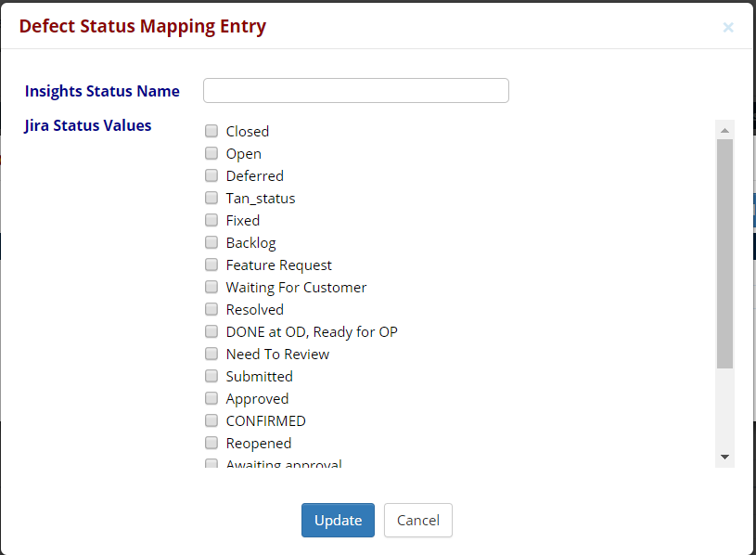The image size is (756, 555).
Task: Enable the CONFIRMED status checkbox
Action: (211, 420)
